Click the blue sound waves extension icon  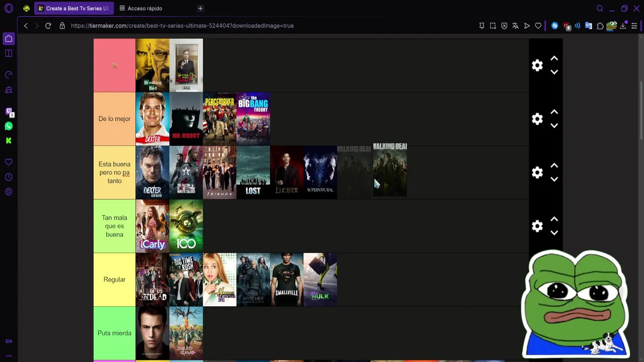(578, 26)
